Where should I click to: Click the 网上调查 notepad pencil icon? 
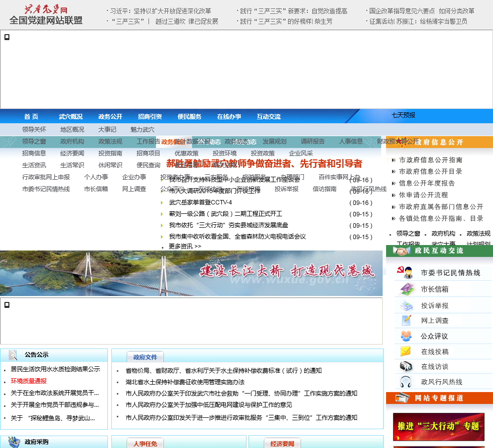[407, 320]
